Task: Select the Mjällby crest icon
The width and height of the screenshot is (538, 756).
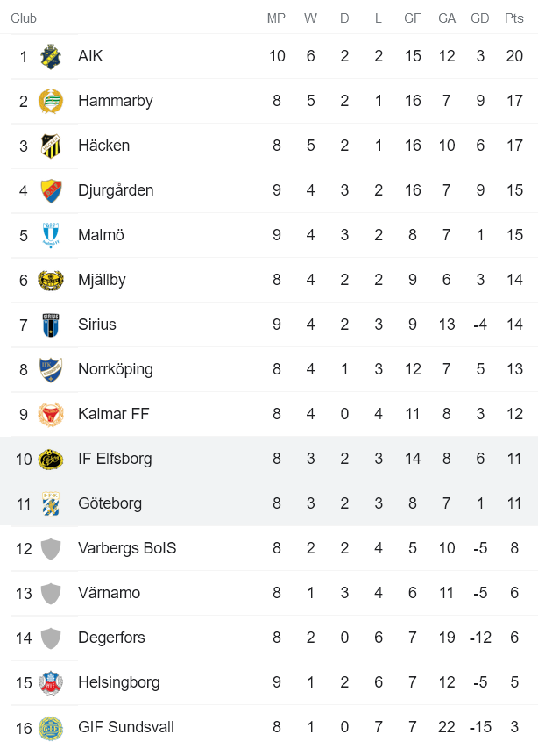Action: (x=51, y=279)
